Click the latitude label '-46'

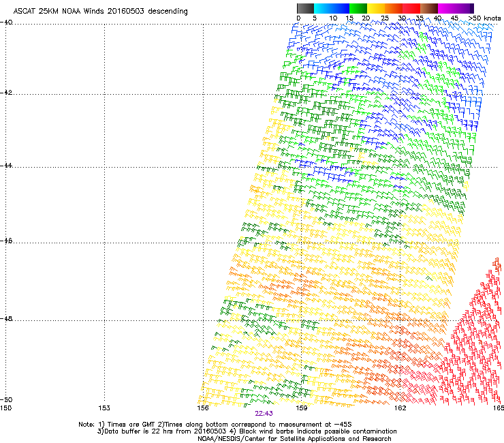6,241
